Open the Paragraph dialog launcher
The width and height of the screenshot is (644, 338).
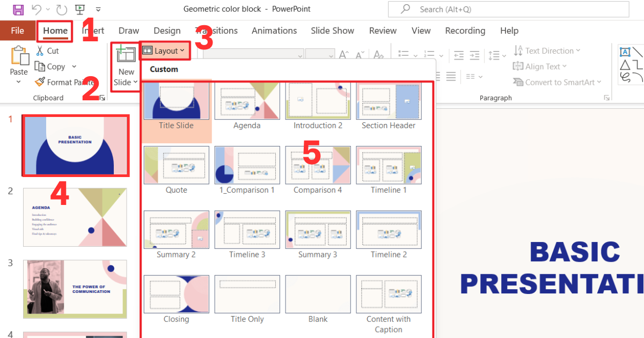pos(606,97)
